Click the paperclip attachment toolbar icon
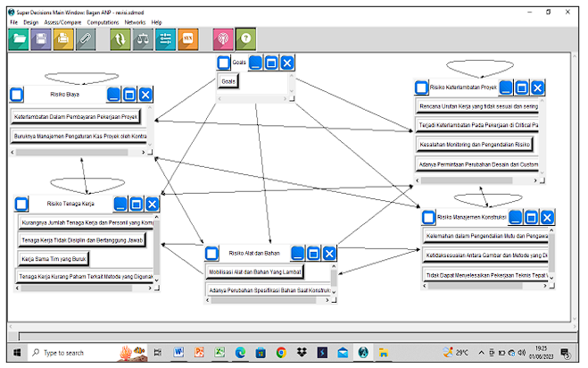The image size is (588, 368). (x=86, y=39)
